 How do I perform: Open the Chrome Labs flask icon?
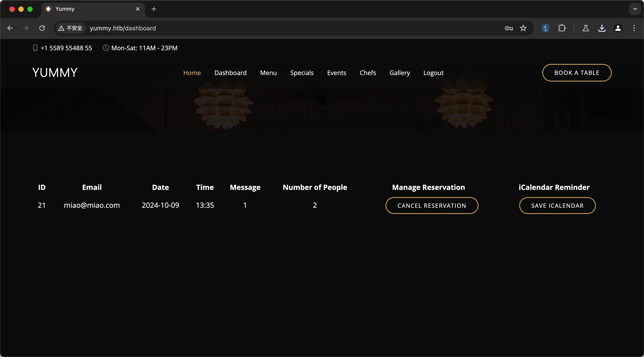585,28
